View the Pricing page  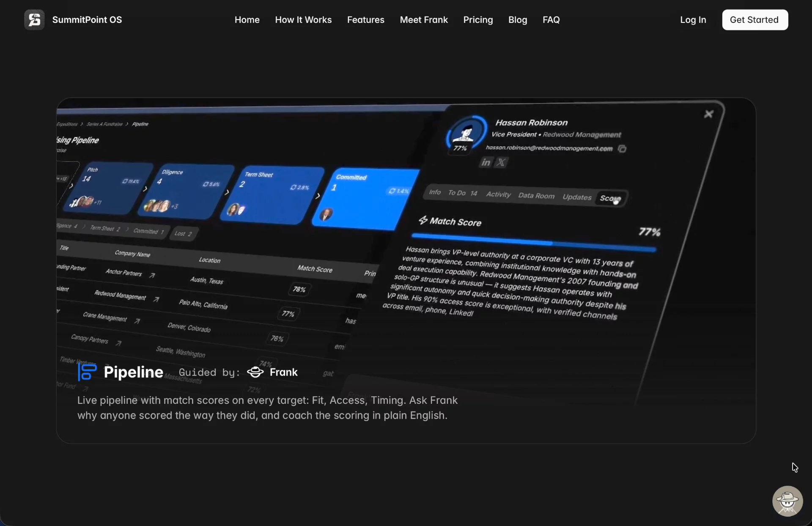click(478, 20)
